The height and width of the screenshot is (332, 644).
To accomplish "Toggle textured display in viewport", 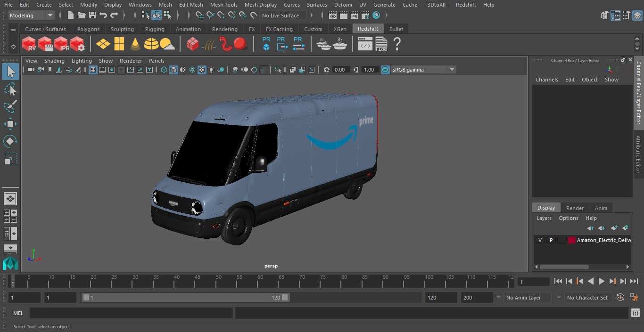I will pyautogui.click(x=202, y=70).
